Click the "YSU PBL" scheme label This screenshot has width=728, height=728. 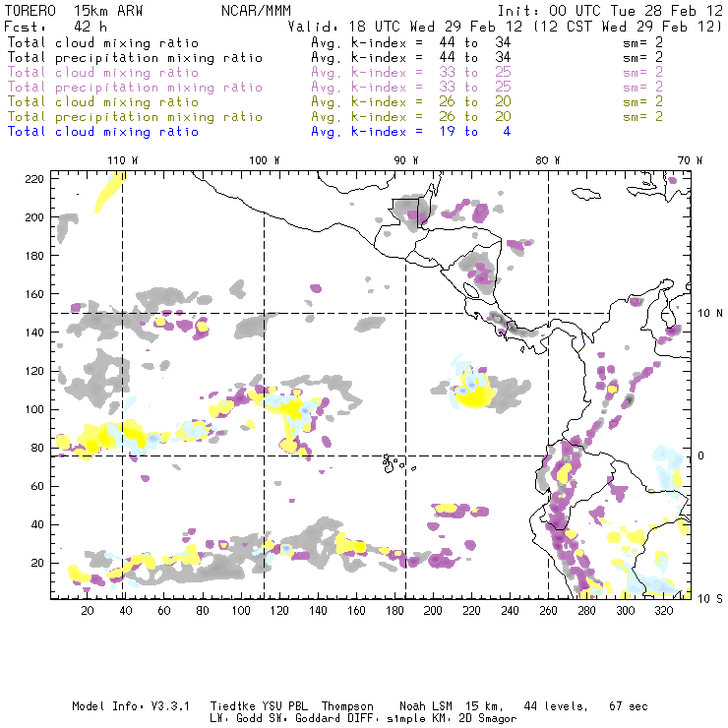click(285, 706)
